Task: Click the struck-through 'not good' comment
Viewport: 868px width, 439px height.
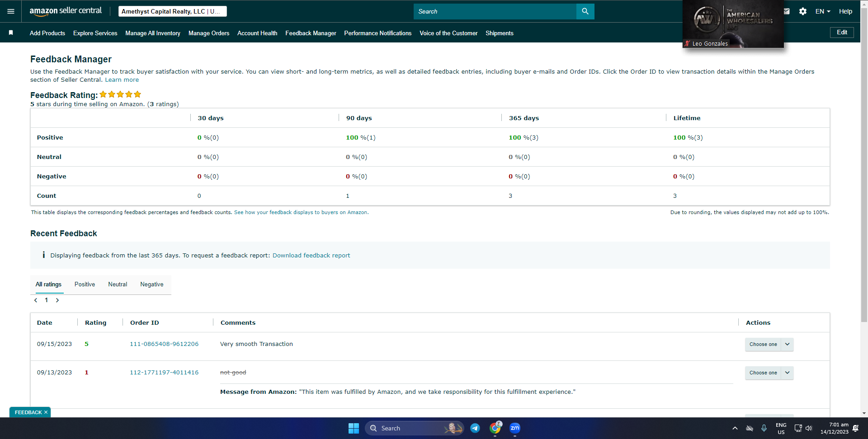Action: [233, 373]
